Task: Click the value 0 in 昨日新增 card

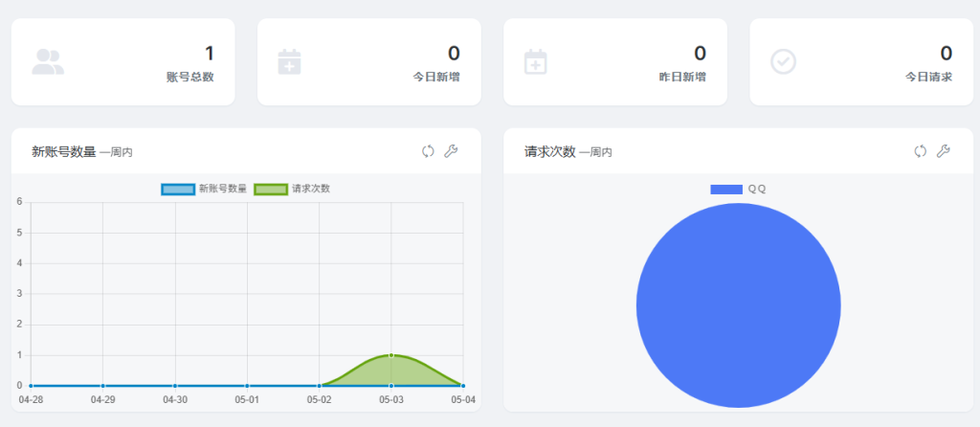Action: pyautogui.click(x=701, y=54)
